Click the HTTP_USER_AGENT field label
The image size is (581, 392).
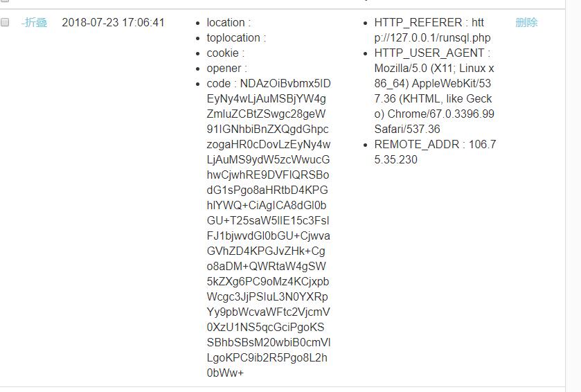[x=431, y=53]
